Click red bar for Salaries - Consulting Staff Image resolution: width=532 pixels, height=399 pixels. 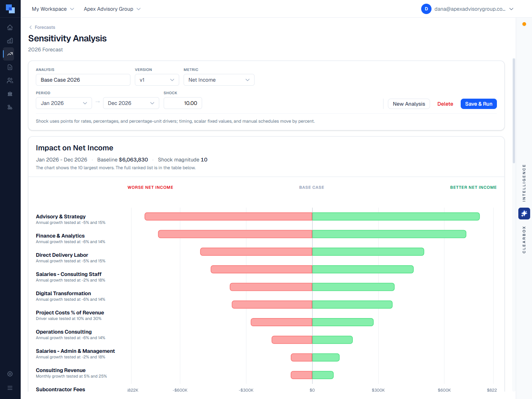[x=262, y=269]
